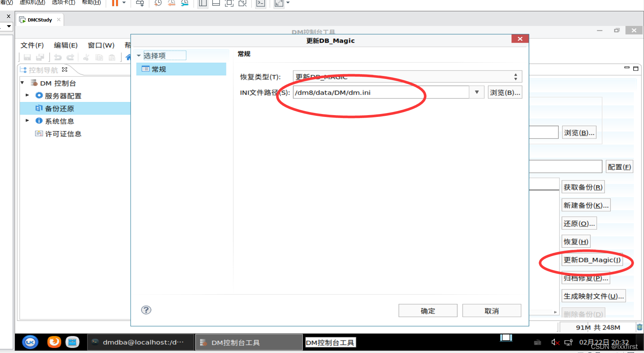
Task: Click 浏览(B)... button in the dialog
Action: point(505,92)
